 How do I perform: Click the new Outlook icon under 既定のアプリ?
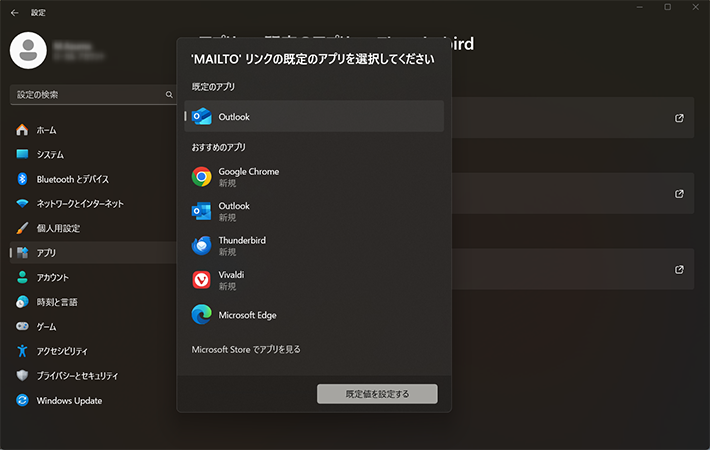coord(201,116)
